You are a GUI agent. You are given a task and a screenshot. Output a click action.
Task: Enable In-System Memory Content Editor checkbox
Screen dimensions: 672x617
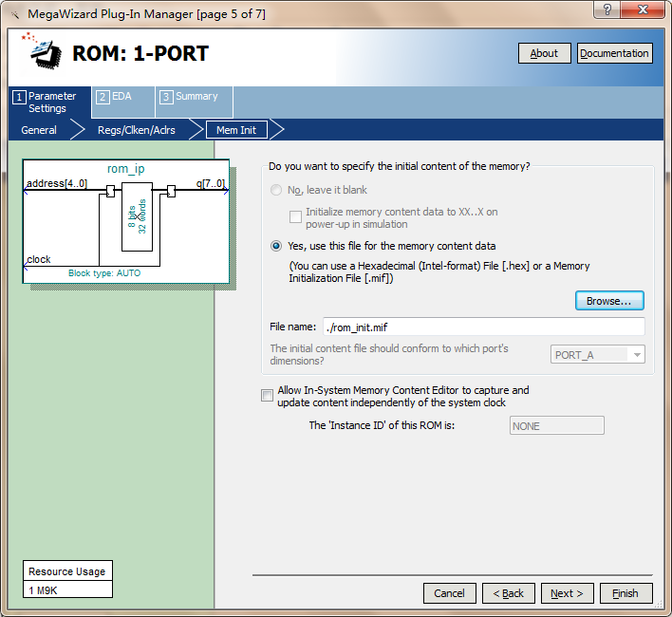tap(267, 395)
